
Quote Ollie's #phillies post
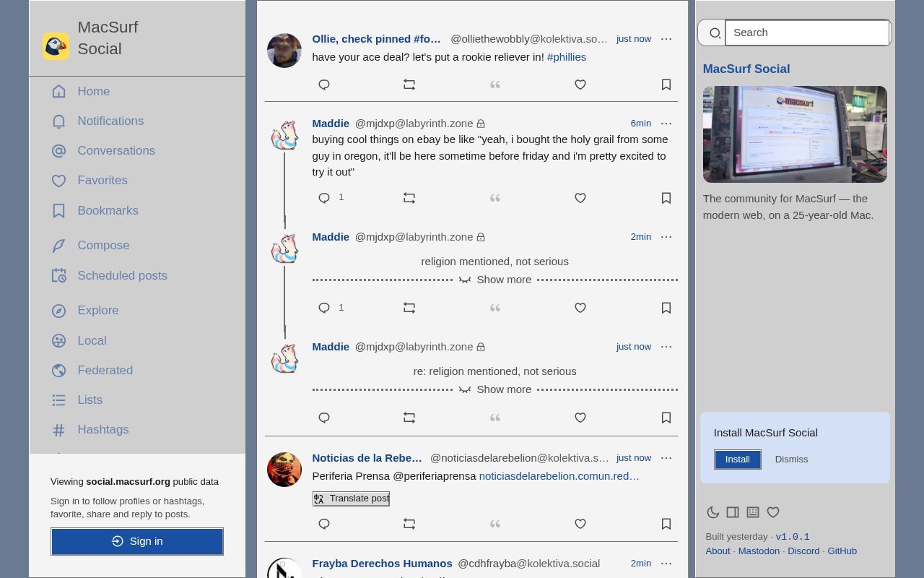point(495,85)
